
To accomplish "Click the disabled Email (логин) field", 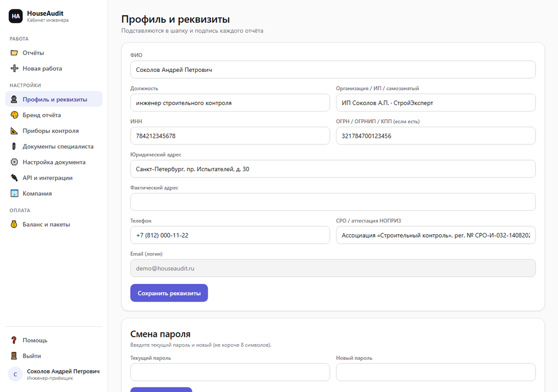I will click(x=333, y=268).
